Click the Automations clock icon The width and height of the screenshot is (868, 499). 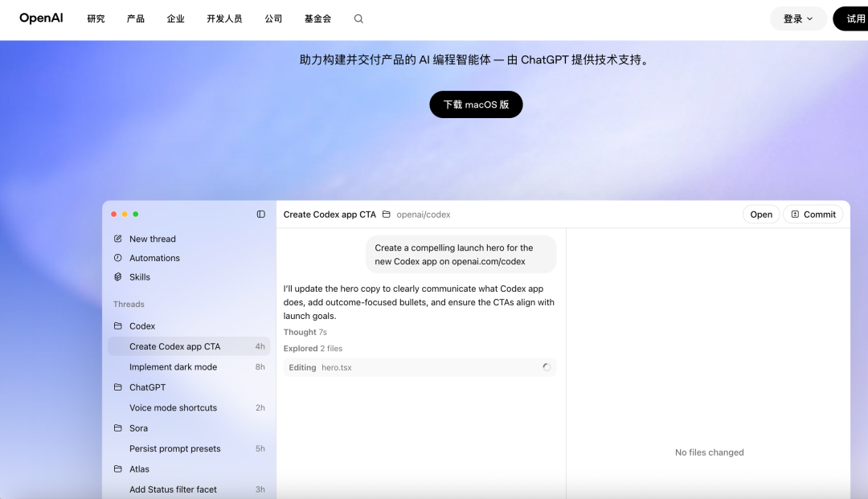[x=118, y=258]
